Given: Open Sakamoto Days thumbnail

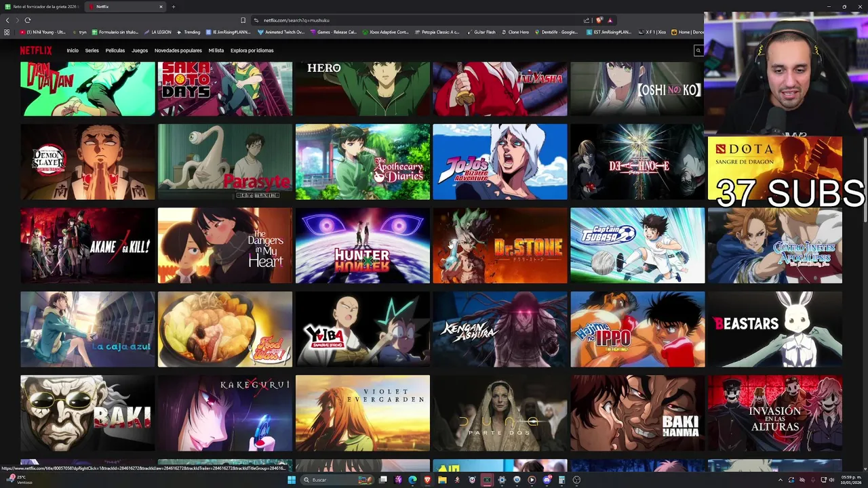Looking at the screenshot, I should tap(225, 89).
